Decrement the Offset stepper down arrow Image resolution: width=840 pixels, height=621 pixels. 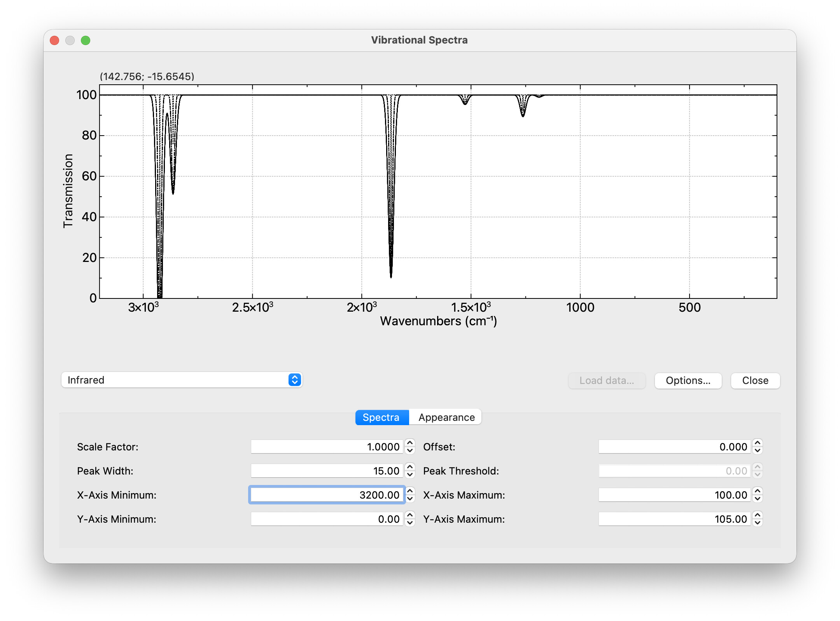[x=757, y=451]
